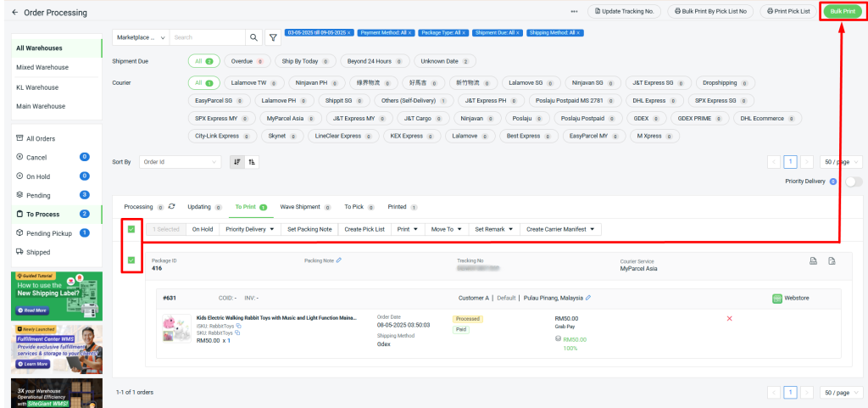868x408 pixels.
Task: Go to next page at top pagination
Action: (x=807, y=162)
